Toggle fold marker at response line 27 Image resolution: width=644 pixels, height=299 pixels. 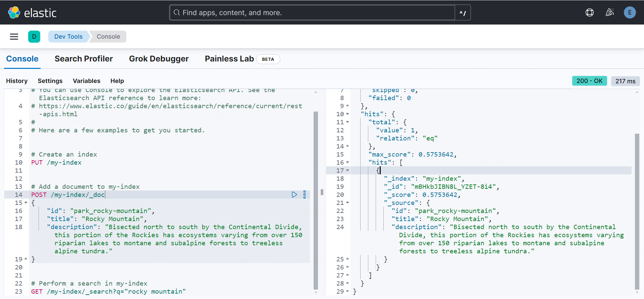tap(347, 275)
